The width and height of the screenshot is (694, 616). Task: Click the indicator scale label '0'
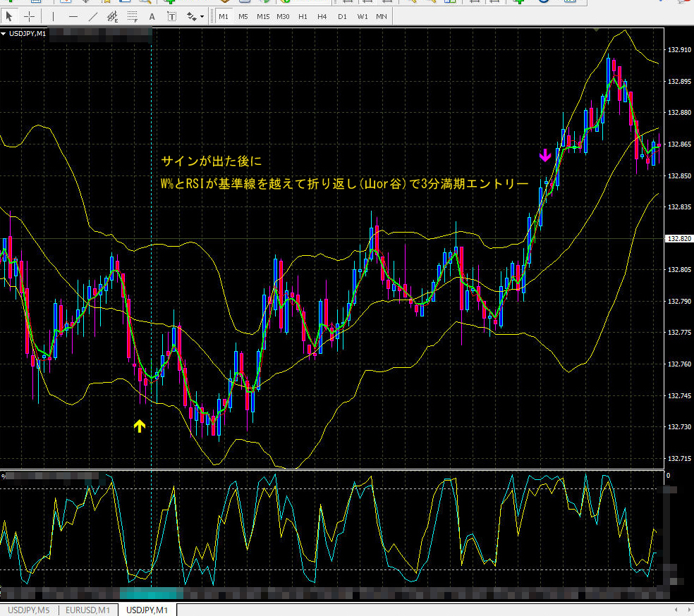click(x=669, y=476)
